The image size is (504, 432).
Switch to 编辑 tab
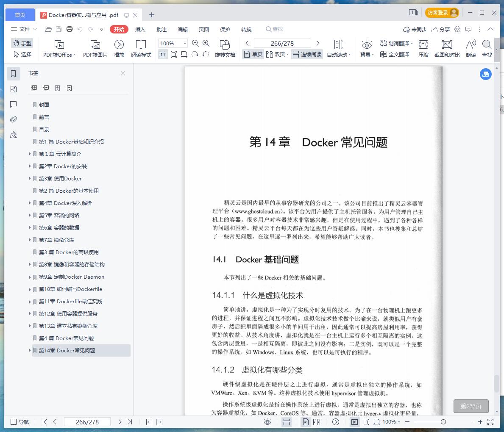pos(183,29)
